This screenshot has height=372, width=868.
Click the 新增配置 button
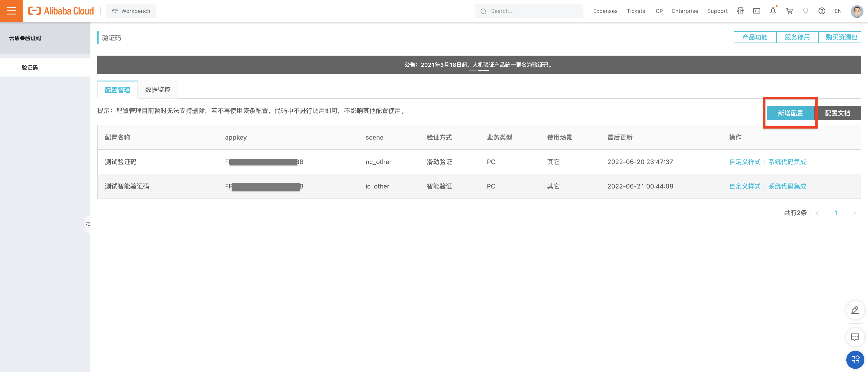(790, 113)
